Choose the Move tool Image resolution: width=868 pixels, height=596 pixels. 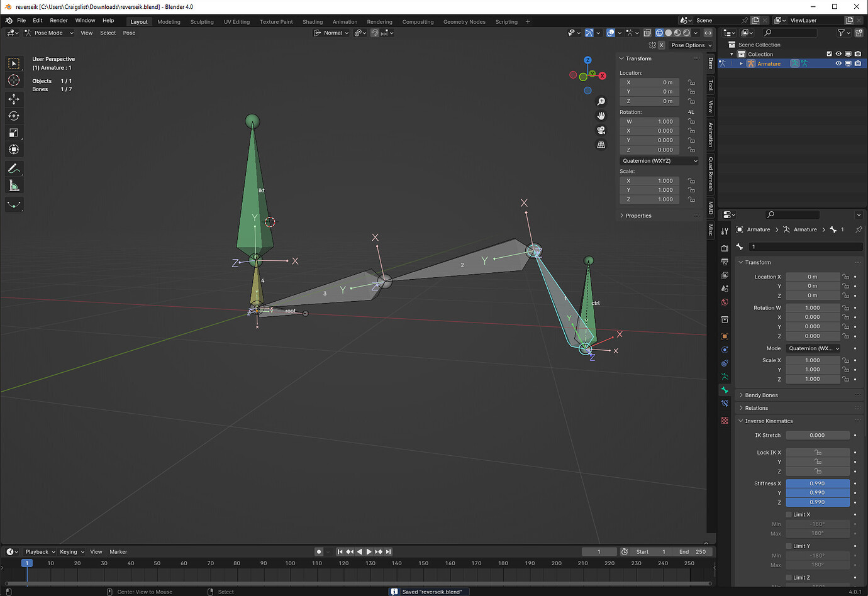(14, 99)
